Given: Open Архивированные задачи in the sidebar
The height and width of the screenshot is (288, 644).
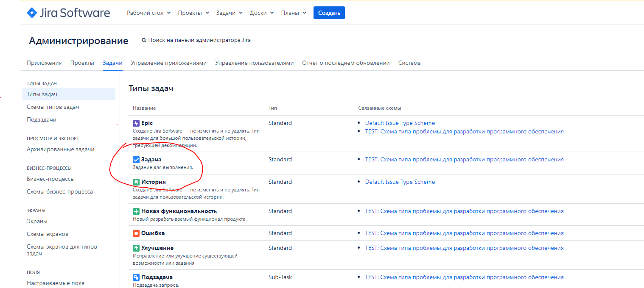Looking at the screenshot, I should pos(60,150).
